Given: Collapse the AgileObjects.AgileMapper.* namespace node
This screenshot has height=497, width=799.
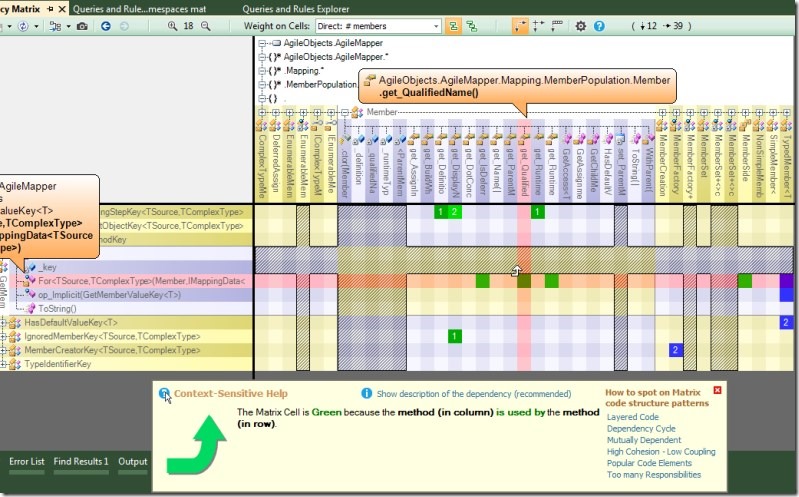Looking at the screenshot, I should pyautogui.click(x=261, y=57).
